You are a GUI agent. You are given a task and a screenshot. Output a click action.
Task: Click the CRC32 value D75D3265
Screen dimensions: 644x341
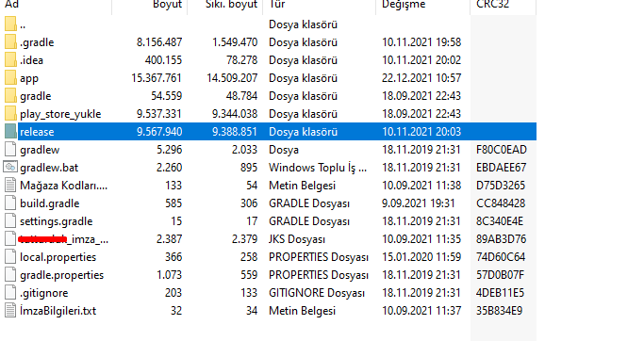click(x=501, y=186)
